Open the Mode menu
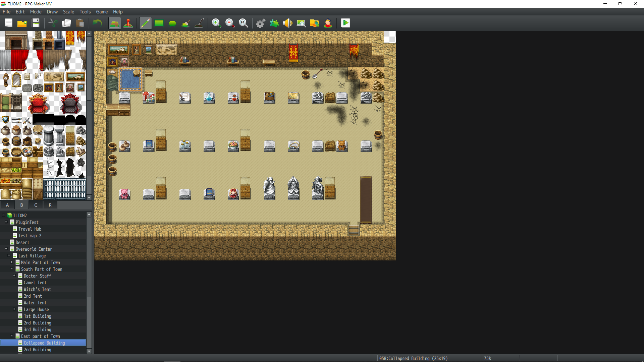 tap(36, 12)
